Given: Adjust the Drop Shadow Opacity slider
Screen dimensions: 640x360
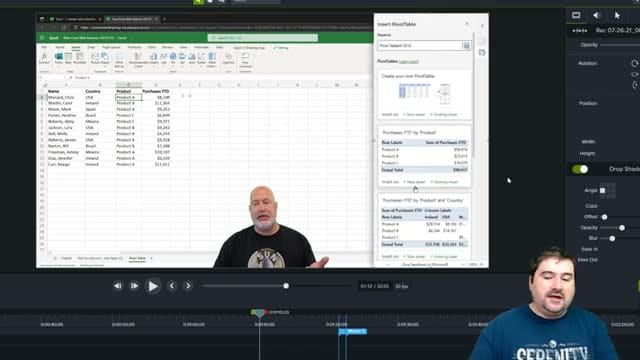Looking at the screenshot, I should click(622, 228).
